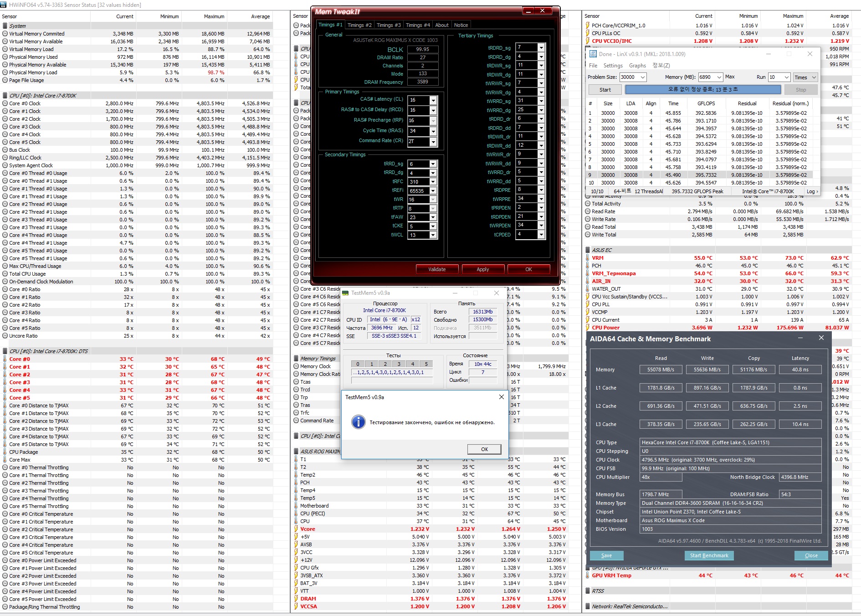Click test box 3 in TestMem5
This screenshot has height=616, width=861.
399,364
